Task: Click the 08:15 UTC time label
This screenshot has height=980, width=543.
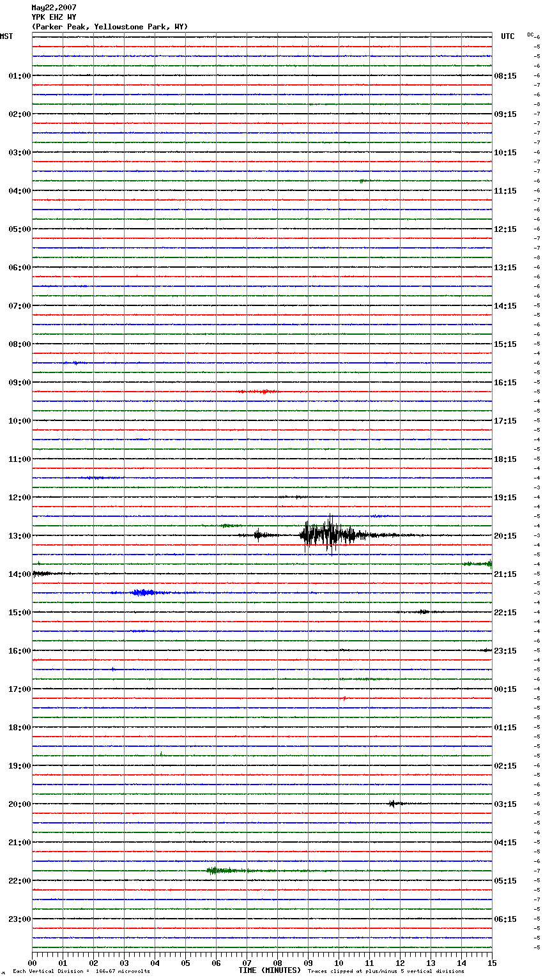Action: coord(505,76)
